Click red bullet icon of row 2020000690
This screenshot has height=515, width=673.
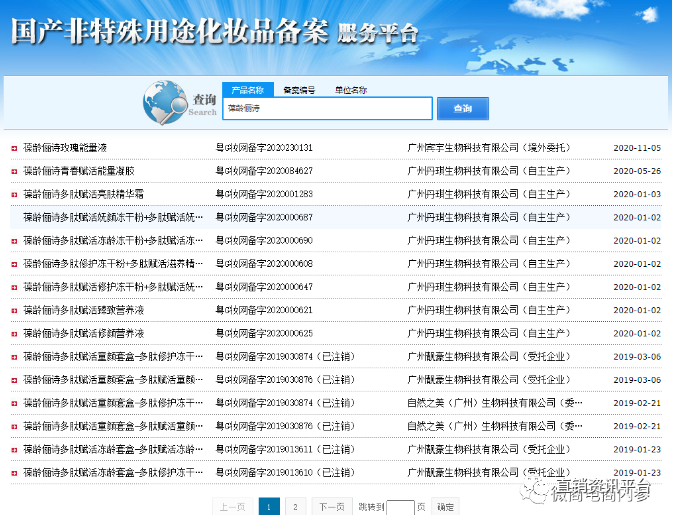[x=14, y=241]
